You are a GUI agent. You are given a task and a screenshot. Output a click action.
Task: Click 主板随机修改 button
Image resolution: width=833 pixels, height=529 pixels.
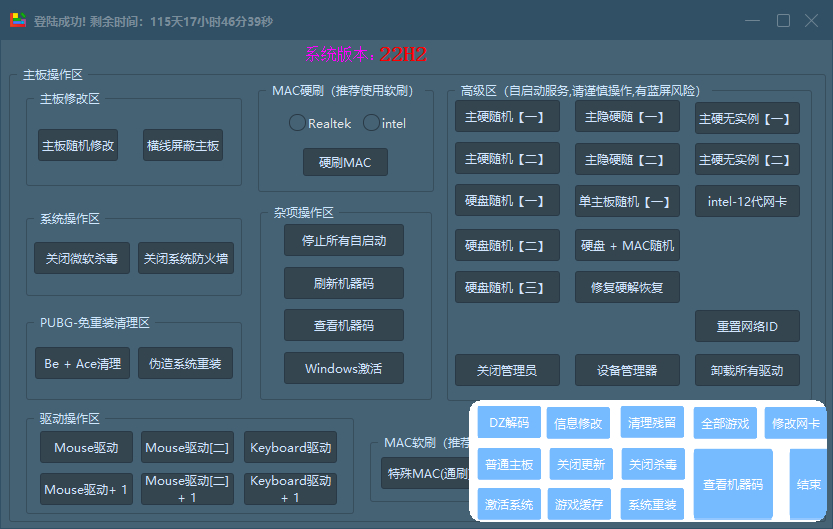(x=78, y=146)
